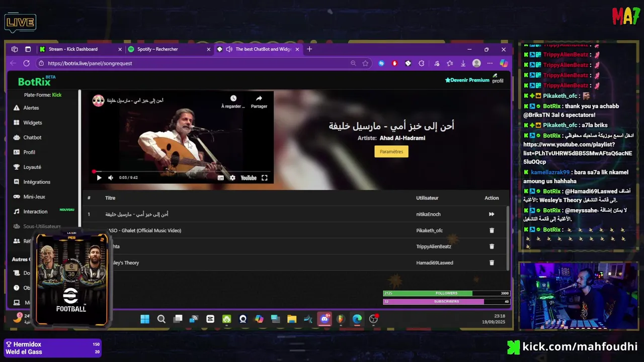Open Discord from the taskbar
Viewport: 644px width, 362px height.
point(325,319)
